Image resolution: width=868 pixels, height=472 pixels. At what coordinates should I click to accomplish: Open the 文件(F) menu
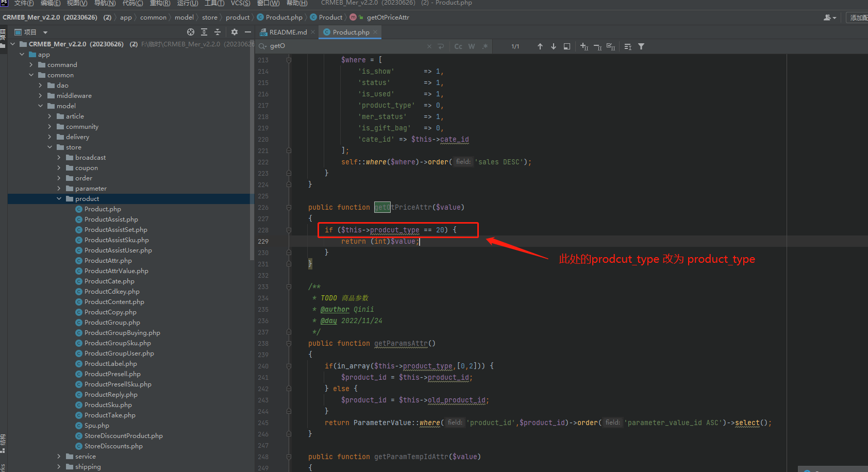(24, 3)
